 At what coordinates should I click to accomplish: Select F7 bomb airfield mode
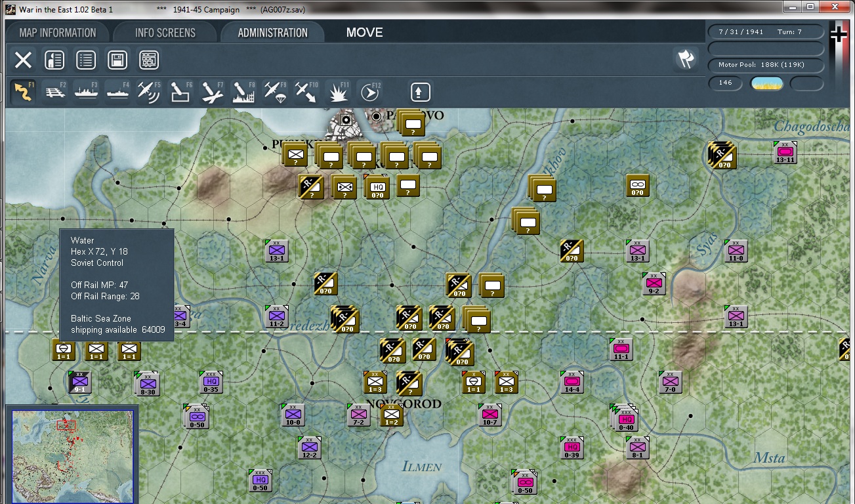pos(213,92)
